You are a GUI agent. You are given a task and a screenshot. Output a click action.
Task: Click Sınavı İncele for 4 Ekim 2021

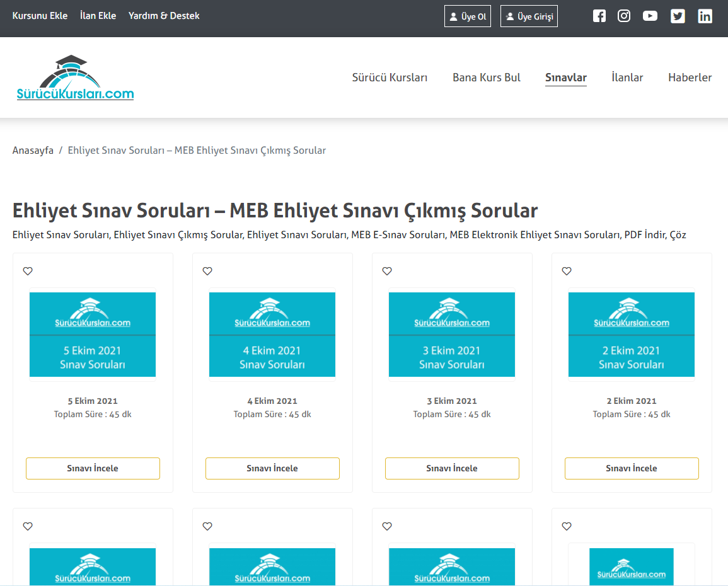[x=272, y=468]
